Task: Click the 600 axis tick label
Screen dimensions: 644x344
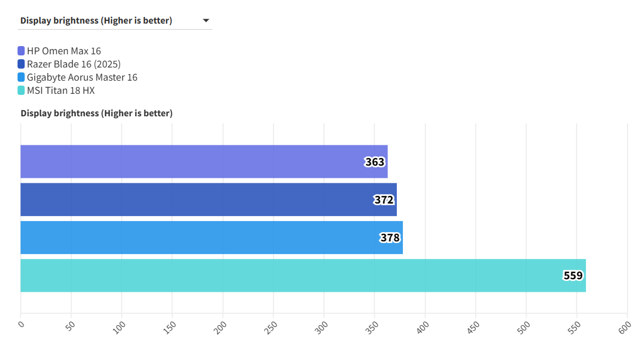Action: point(625,327)
